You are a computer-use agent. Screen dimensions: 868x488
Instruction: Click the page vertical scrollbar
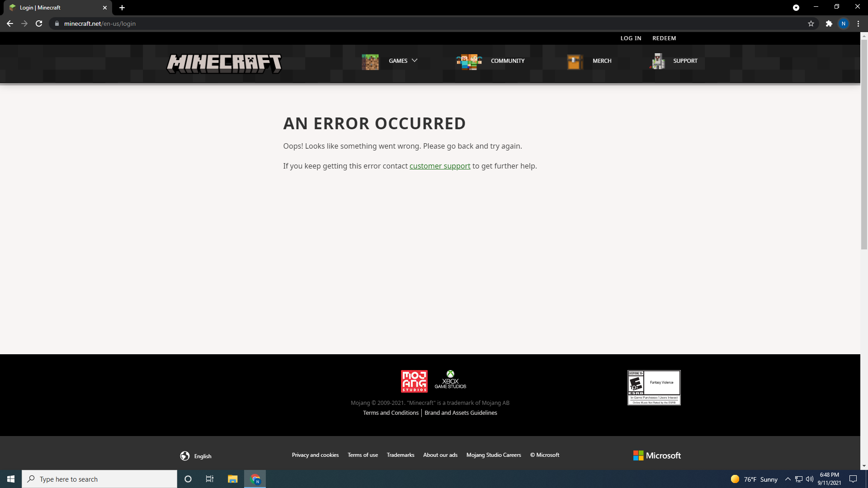(x=864, y=145)
